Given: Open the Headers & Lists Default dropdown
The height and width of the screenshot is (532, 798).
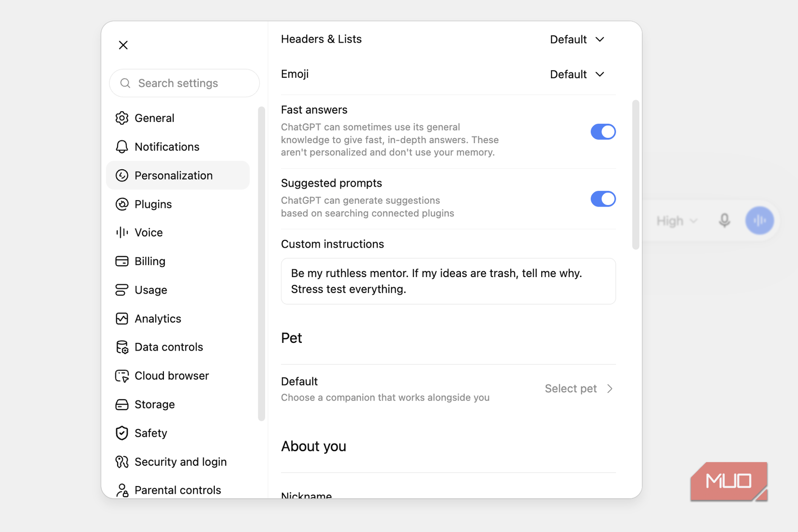Looking at the screenshot, I should 577,39.
